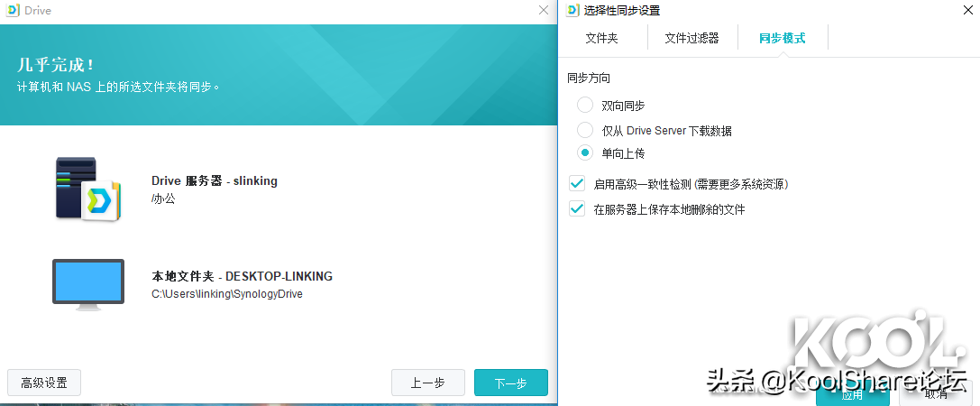This screenshot has width=980, height=406.
Task: Close the 选择性同步设置 dialog
Action: tap(966, 10)
